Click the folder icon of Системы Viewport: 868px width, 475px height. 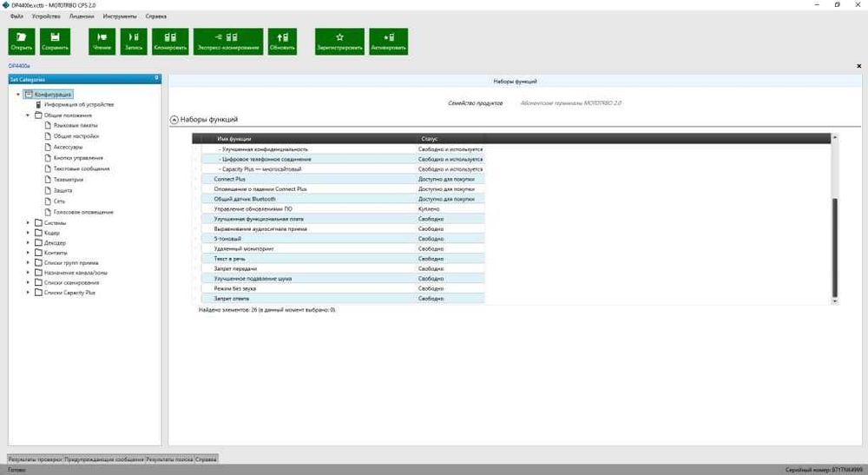click(x=38, y=222)
